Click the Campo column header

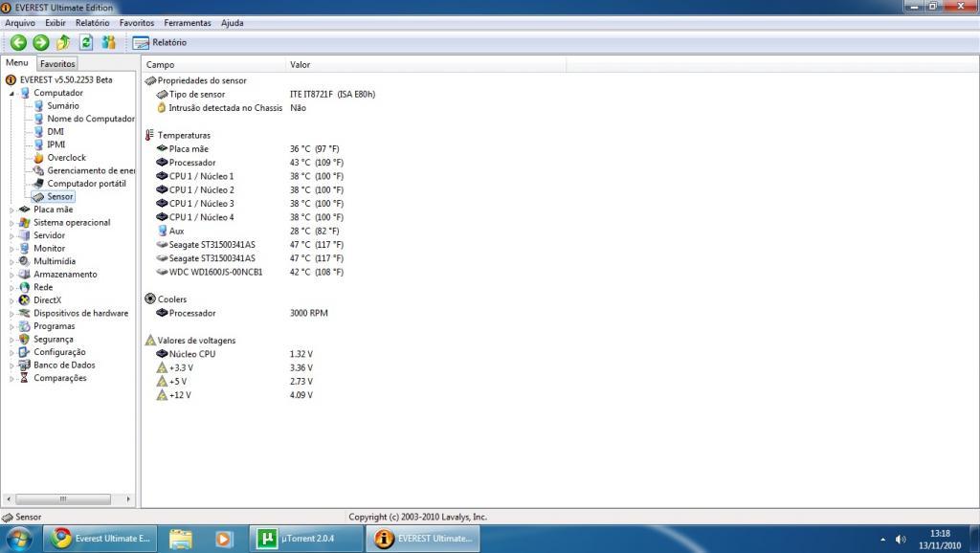coord(213,64)
